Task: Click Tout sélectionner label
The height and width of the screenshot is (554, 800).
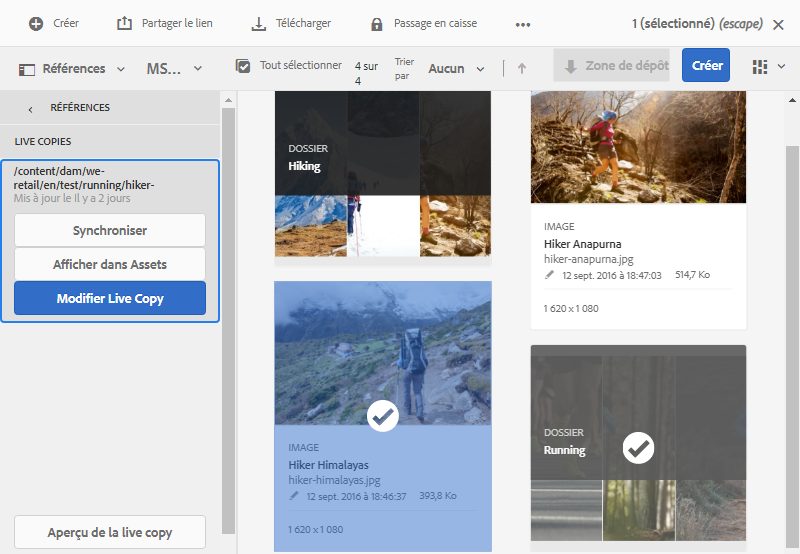Action: coord(301,65)
